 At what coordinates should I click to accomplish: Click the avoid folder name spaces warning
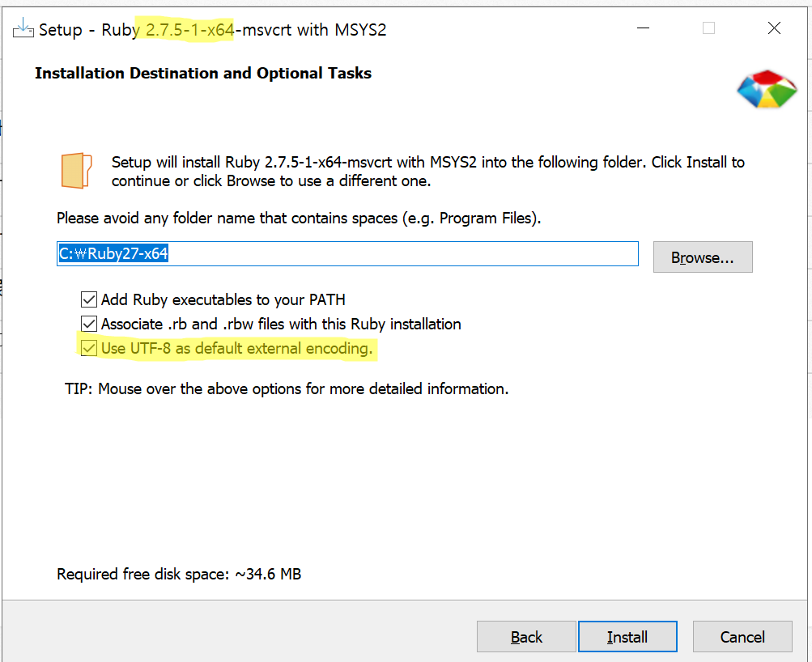point(298,219)
